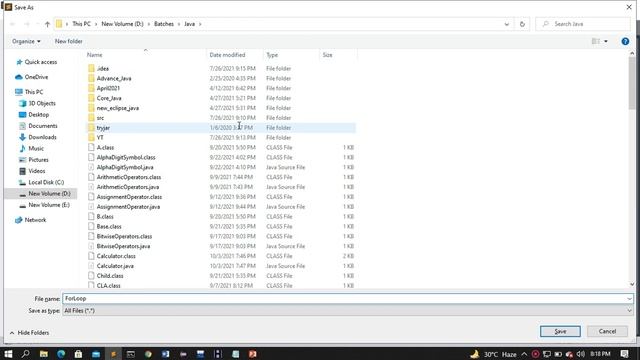Expand the address bar history dropdown
The width and height of the screenshot is (640, 360).
pyautogui.click(x=507, y=24)
